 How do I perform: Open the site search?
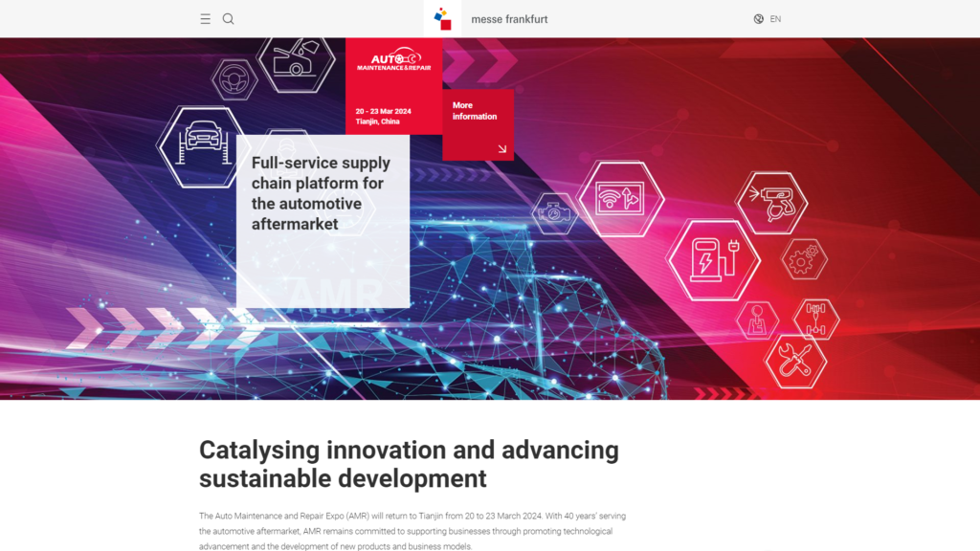228,19
